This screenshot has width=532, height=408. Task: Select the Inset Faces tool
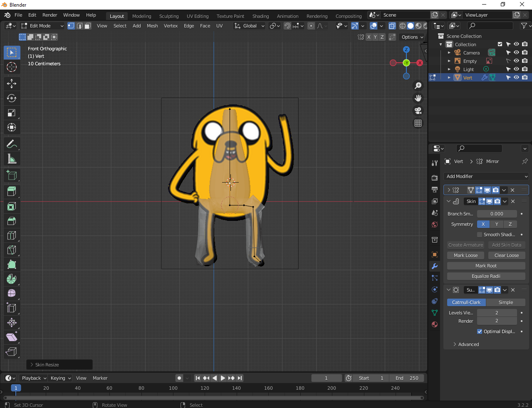[x=12, y=206]
